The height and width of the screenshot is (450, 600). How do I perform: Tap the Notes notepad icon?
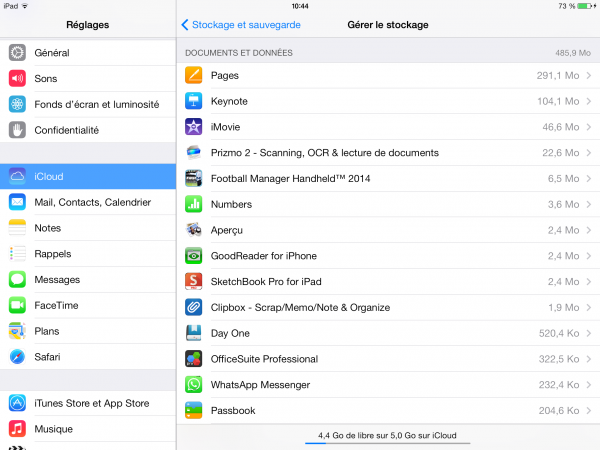tap(17, 228)
